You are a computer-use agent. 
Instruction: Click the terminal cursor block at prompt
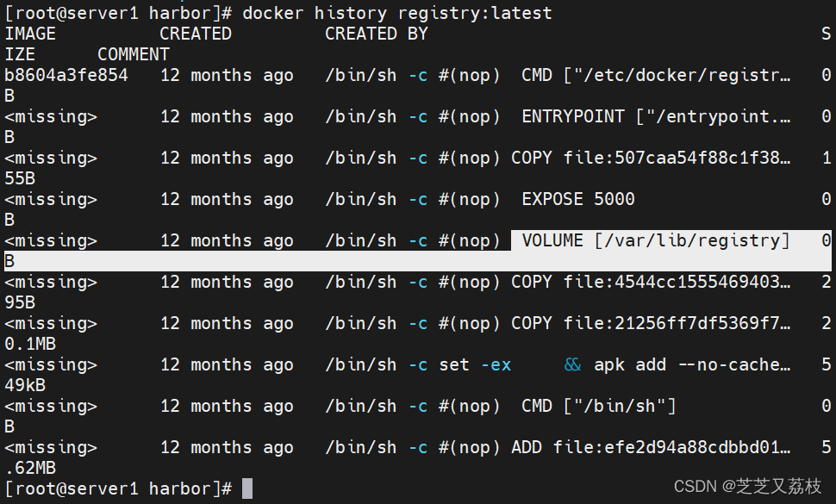coord(246,488)
